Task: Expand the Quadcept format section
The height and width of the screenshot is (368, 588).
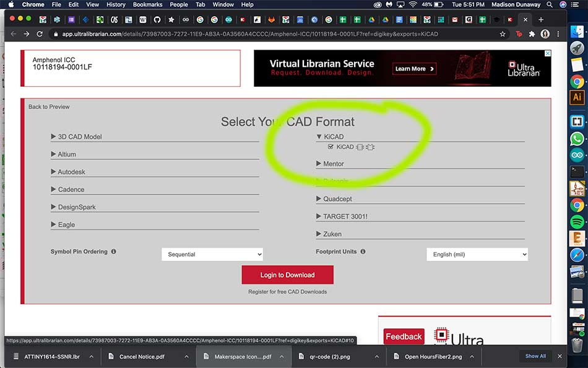Action: pyautogui.click(x=334, y=199)
